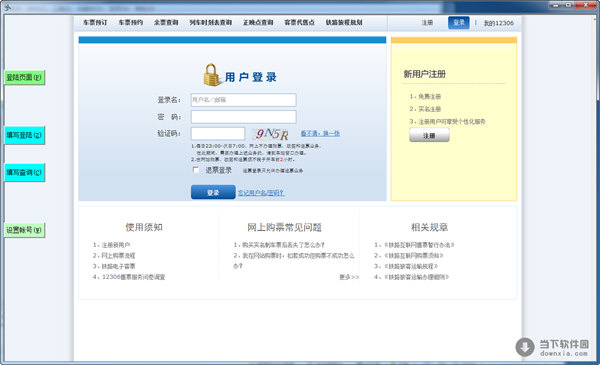Click the 验证码 captcha input field
This screenshot has width=600, height=365.
point(218,134)
